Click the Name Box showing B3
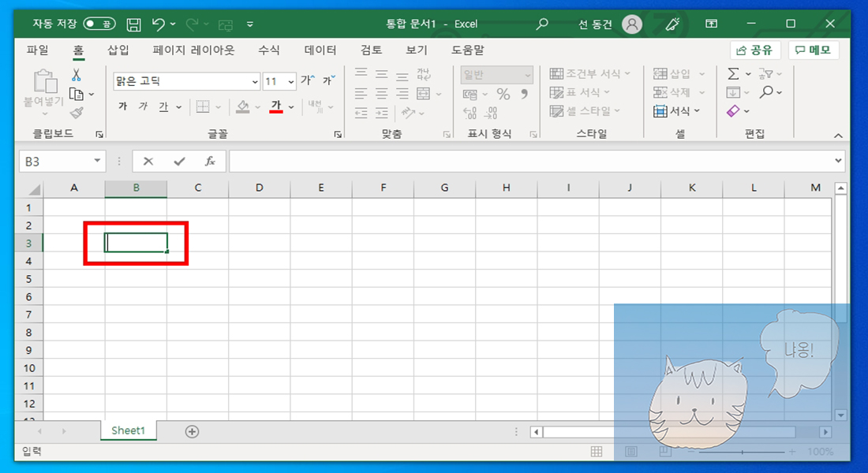The width and height of the screenshot is (868, 473). coord(62,161)
